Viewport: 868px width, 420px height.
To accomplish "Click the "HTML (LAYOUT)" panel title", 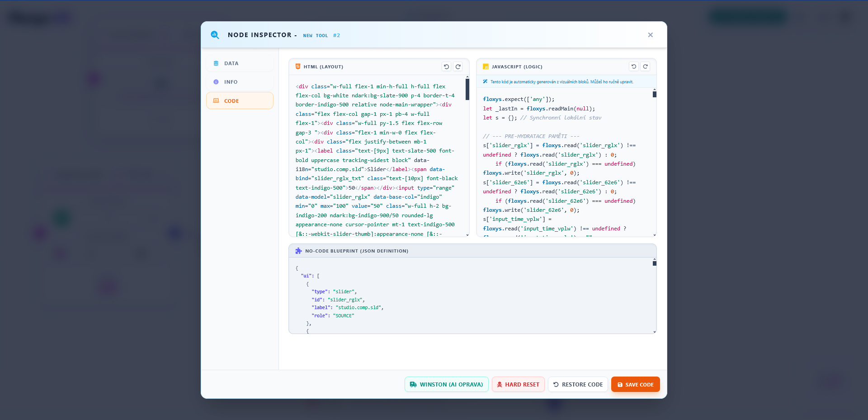I will coord(323,67).
